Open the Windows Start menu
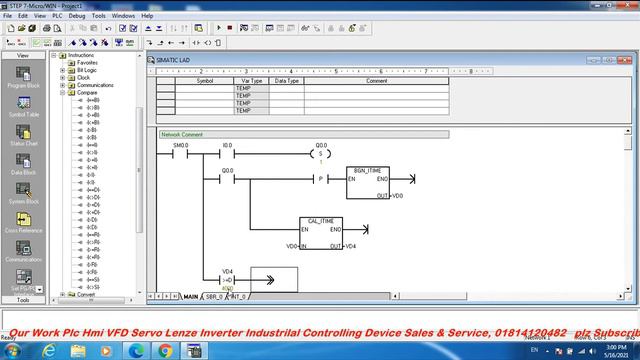Image resolution: width=640 pixels, height=360 pixels. (12, 351)
